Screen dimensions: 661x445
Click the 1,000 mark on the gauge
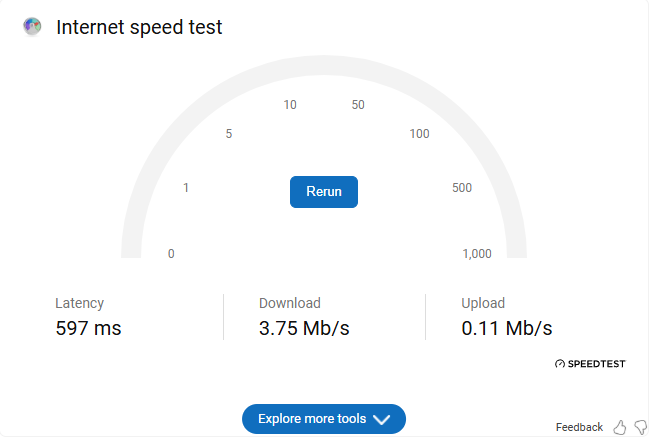coord(477,254)
